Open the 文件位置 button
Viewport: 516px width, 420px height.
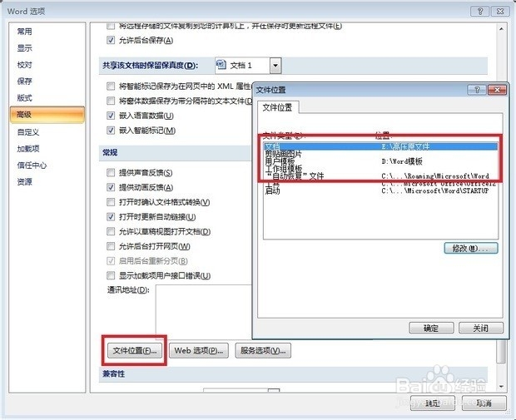135,351
